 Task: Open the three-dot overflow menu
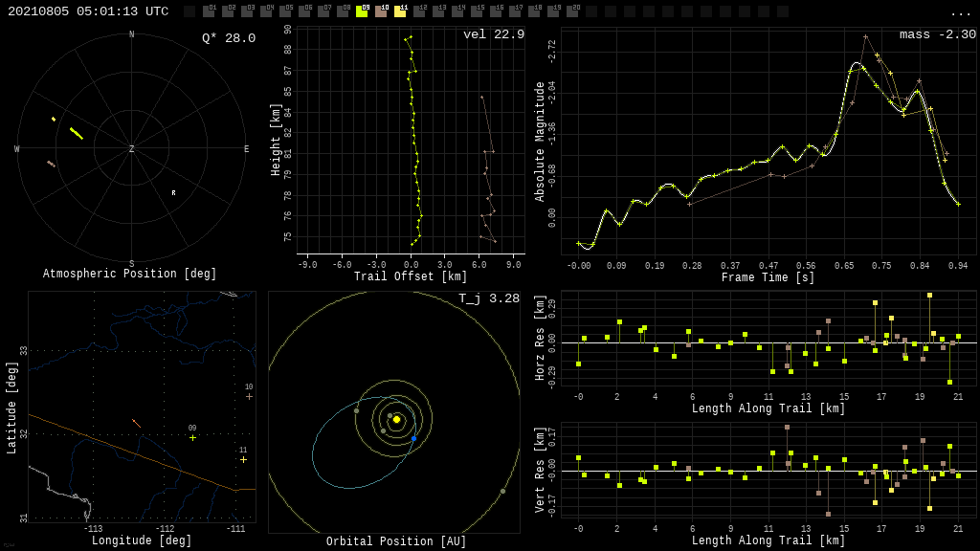point(960,12)
